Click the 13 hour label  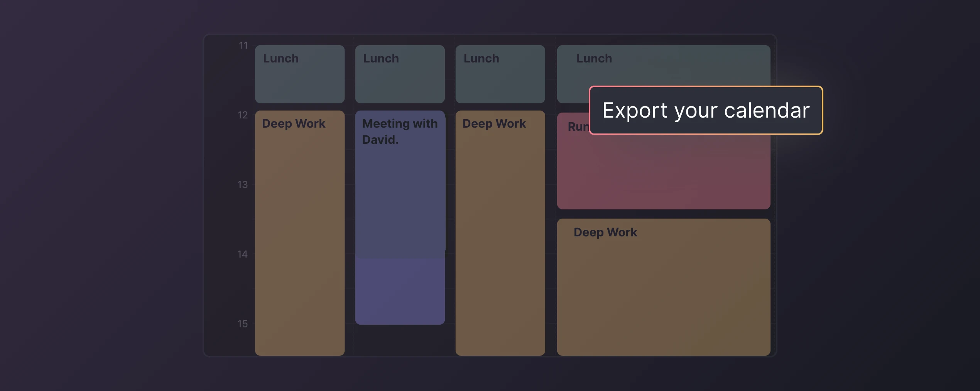pyautogui.click(x=243, y=184)
